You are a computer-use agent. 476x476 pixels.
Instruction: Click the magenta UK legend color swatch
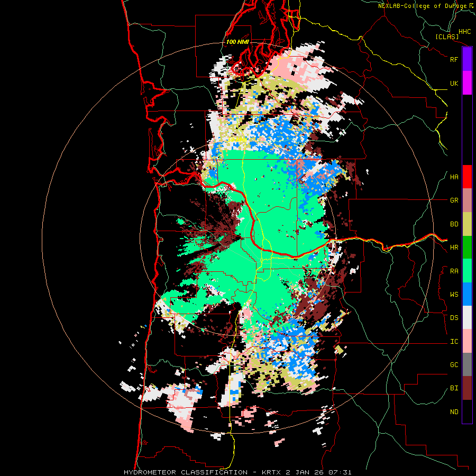coord(467,83)
